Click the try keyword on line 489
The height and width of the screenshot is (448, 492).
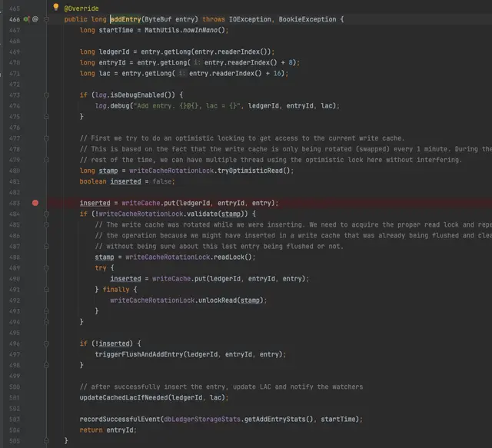[x=101, y=268]
